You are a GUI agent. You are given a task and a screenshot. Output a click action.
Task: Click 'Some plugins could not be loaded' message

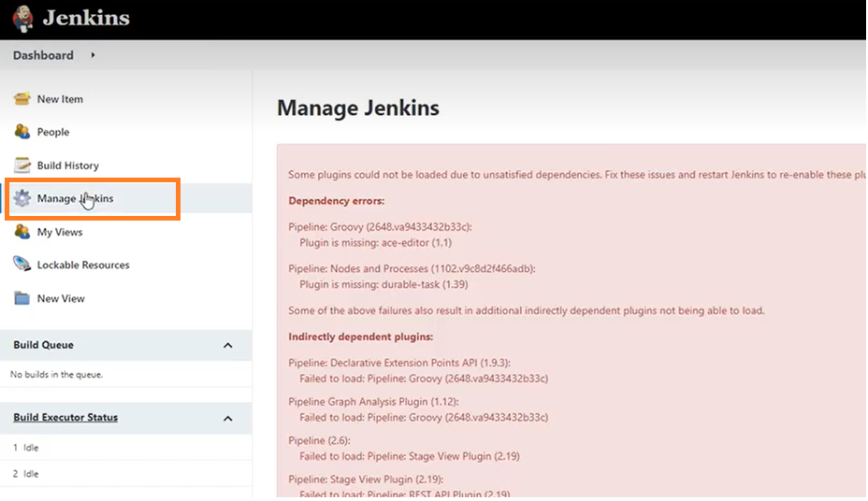(x=576, y=175)
